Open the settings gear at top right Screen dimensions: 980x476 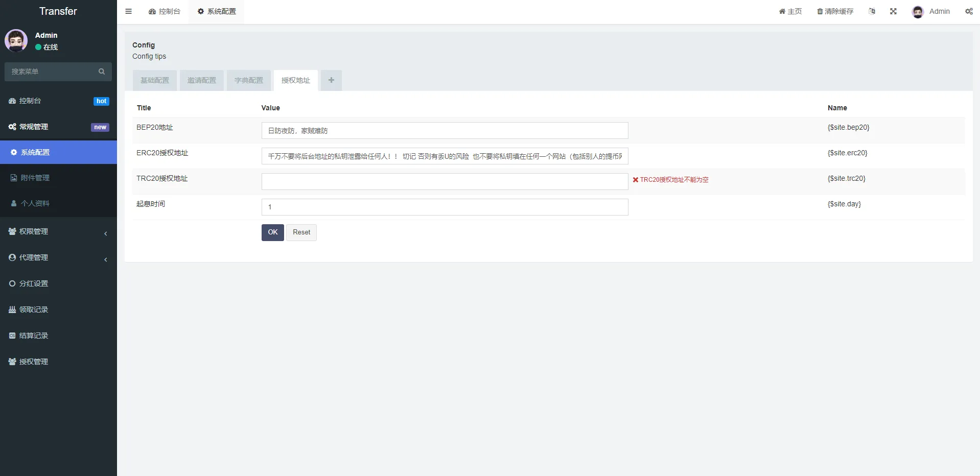tap(969, 11)
